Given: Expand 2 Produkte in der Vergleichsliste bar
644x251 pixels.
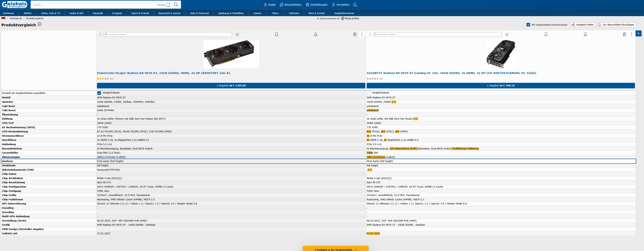Looking at the screenshot, I should pyautogui.click(x=335, y=249).
